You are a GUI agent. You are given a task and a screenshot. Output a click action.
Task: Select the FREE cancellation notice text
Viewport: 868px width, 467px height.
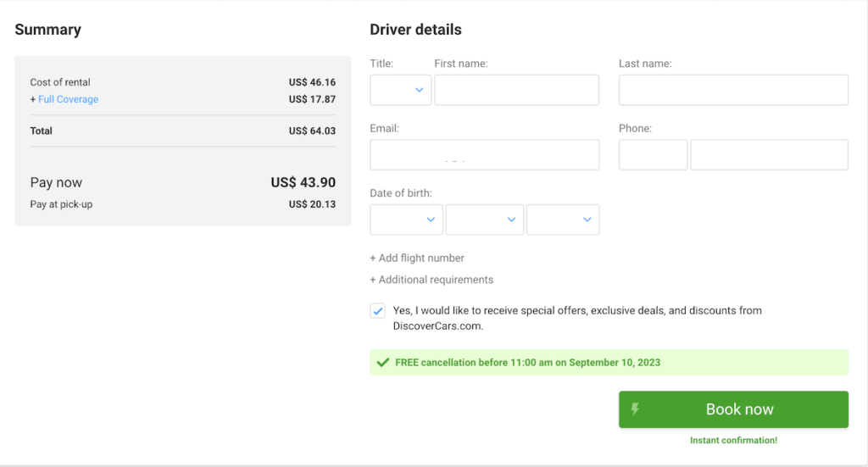(x=527, y=363)
